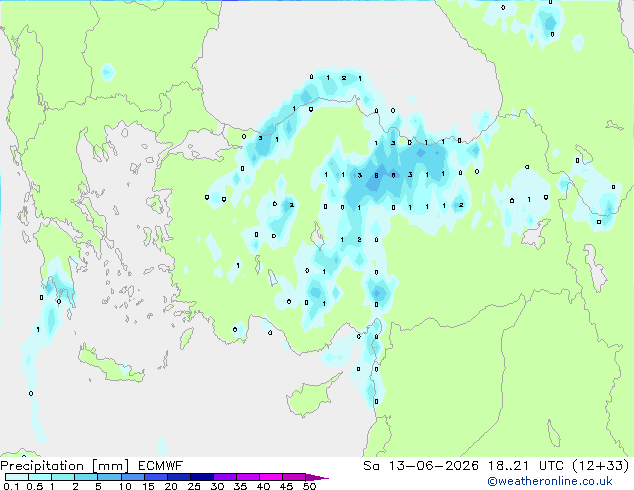Click the '40' legend scale label
This screenshot has height=490, width=634.
pos(263,486)
